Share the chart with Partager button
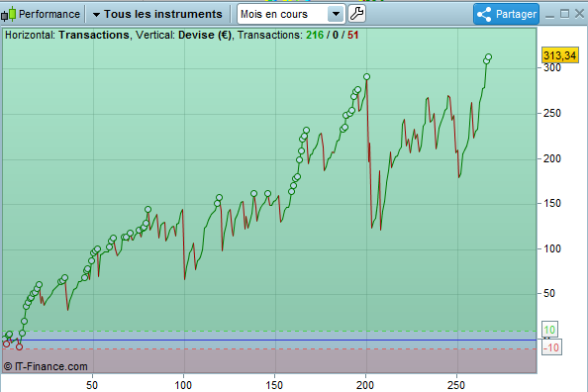This screenshot has height=392, width=588. click(x=506, y=14)
